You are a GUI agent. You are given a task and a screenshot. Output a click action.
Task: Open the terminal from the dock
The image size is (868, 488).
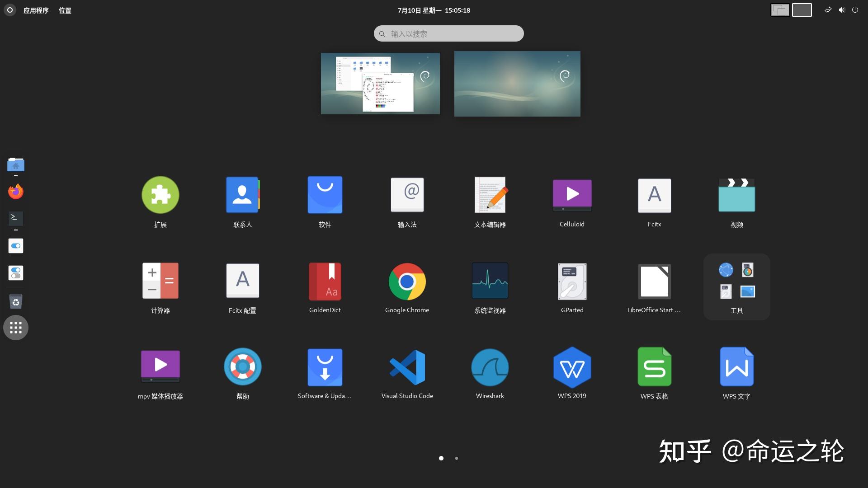pos(16,219)
